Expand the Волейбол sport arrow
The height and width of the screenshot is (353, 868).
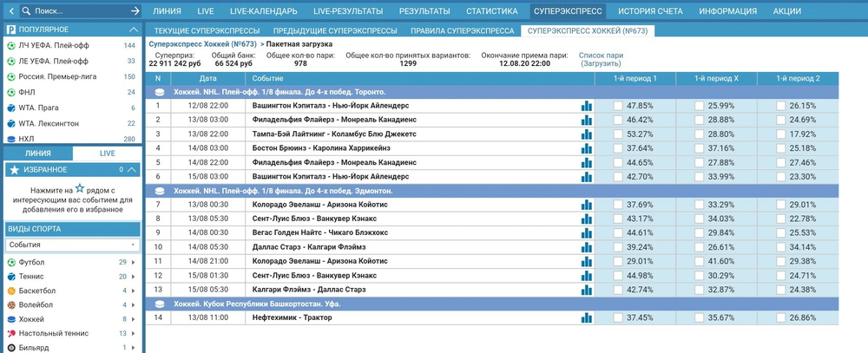click(134, 305)
